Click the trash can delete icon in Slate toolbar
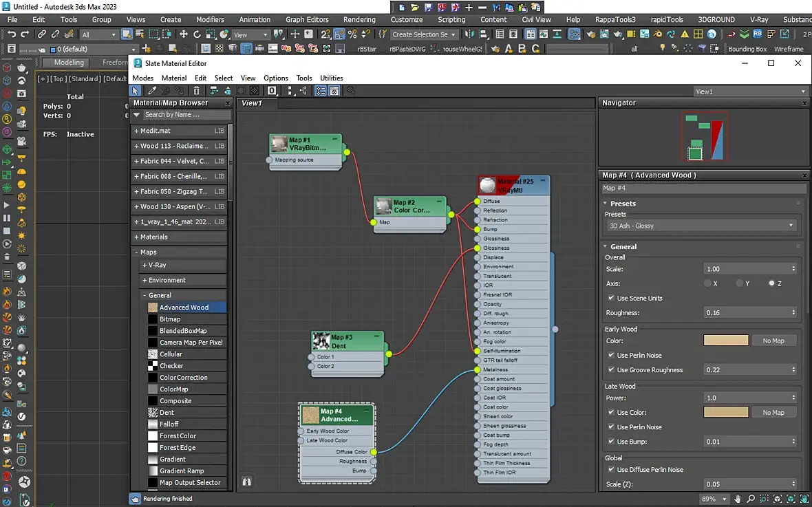812x507 pixels. click(x=197, y=91)
